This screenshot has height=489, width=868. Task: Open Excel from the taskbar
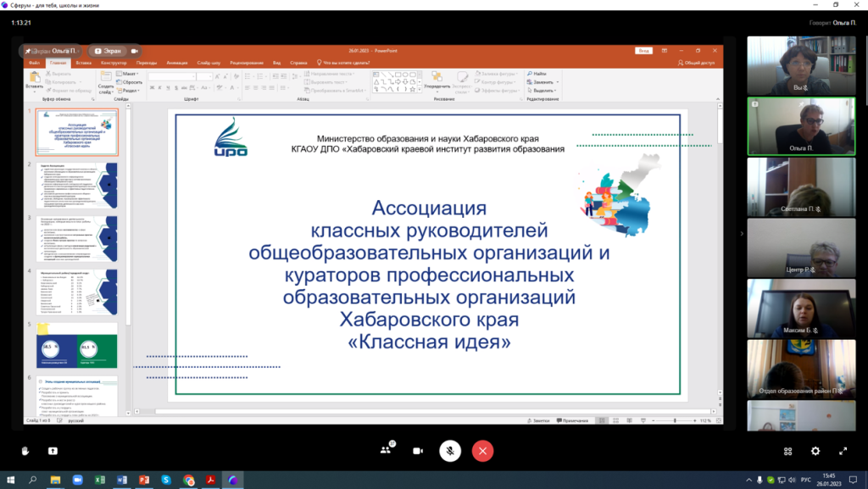(100, 480)
